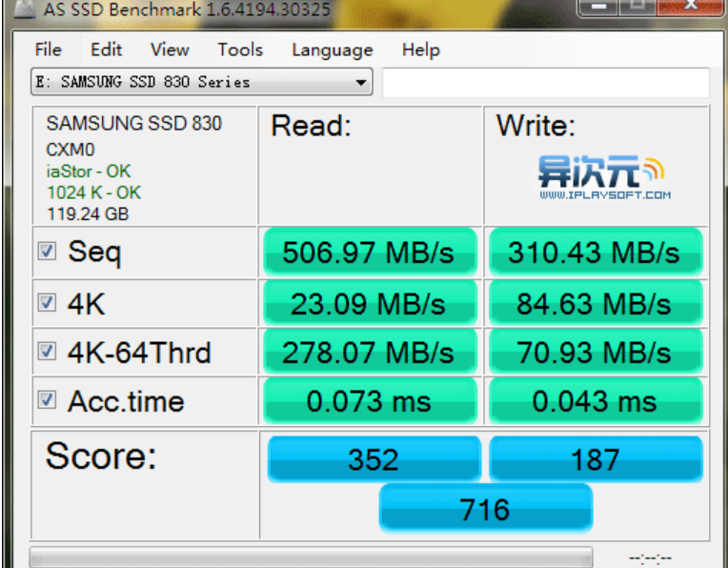Open the View menu

[169, 50]
